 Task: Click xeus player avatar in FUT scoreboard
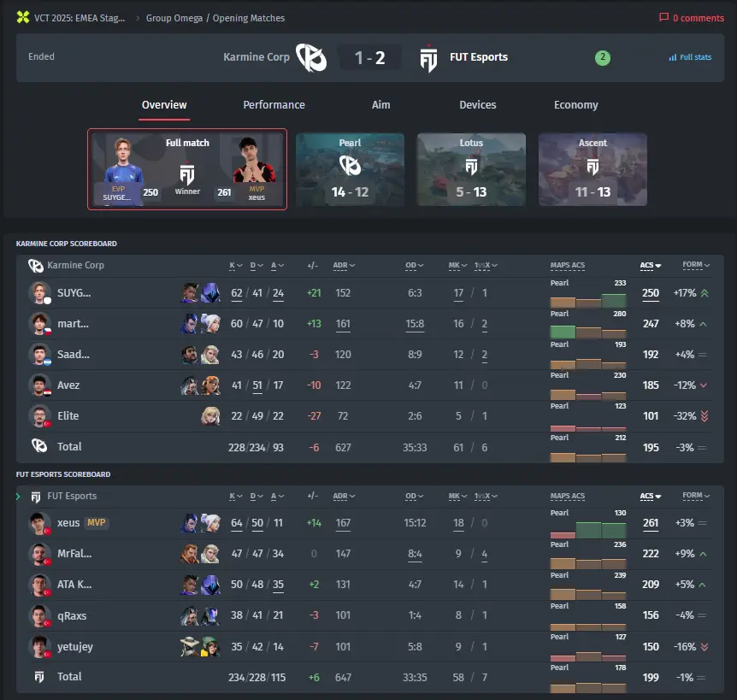[39, 523]
